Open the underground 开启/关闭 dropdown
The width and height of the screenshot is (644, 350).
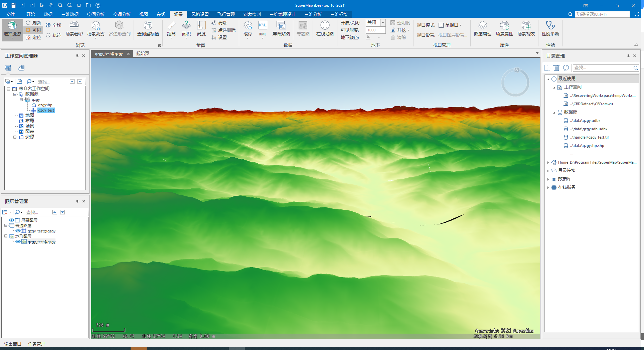(x=383, y=22)
